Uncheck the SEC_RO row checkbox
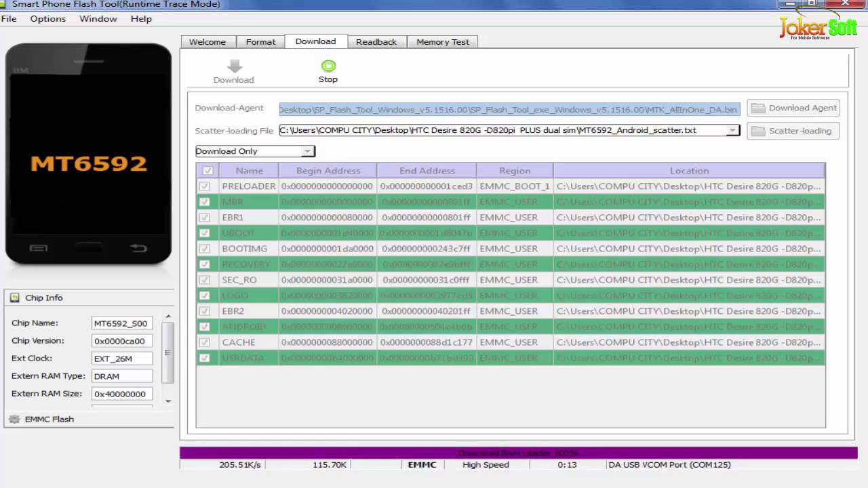The image size is (868, 488). click(205, 280)
